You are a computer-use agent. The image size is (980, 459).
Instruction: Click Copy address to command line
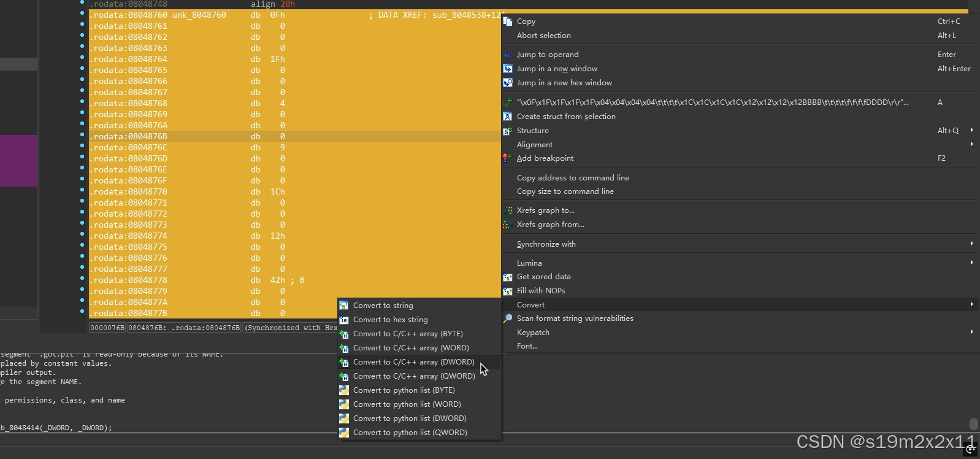coord(572,178)
